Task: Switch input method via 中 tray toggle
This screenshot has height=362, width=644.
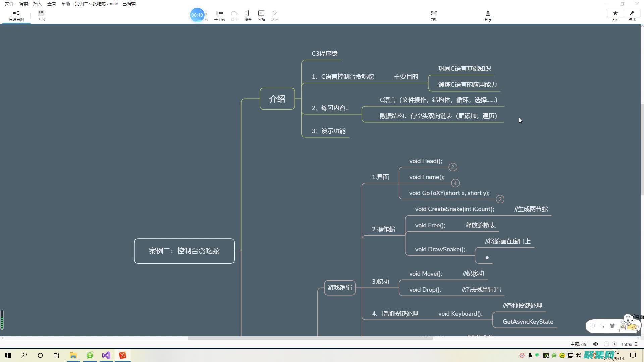Action: click(x=593, y=325)
